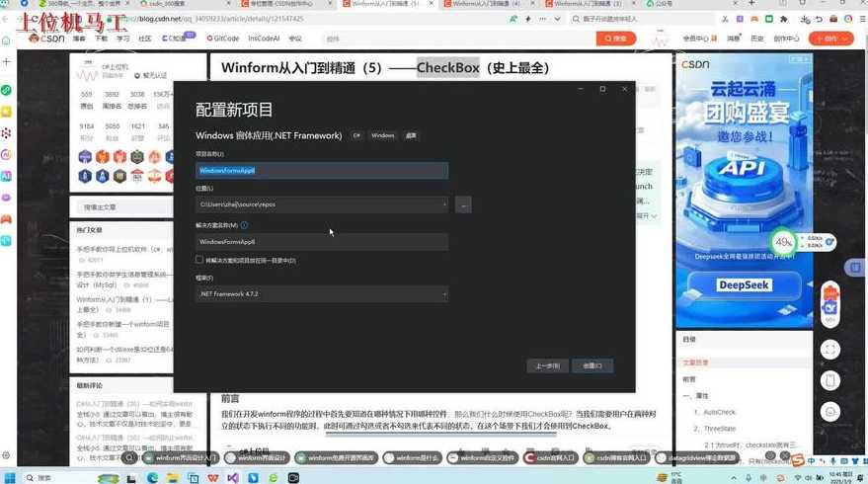Click the fullscreen icon on right floating bar
Screen dimensions: 868x484
[829, 350]
